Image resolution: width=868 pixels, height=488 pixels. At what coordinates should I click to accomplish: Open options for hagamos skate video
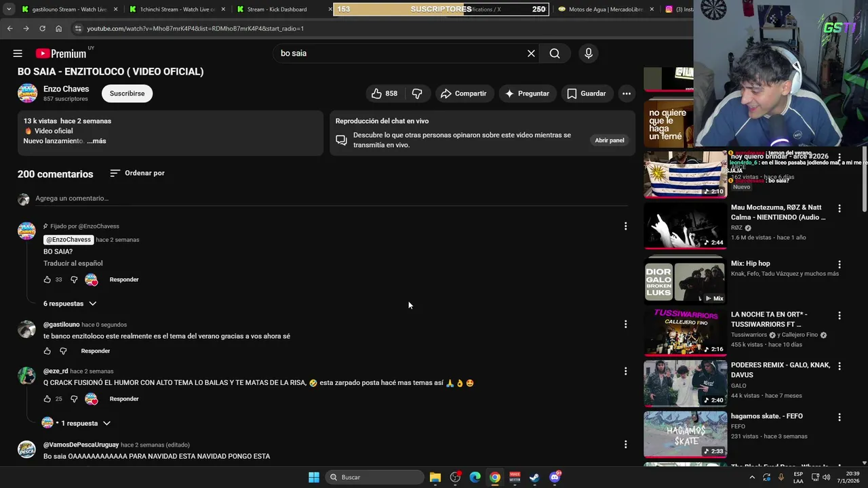[x=840, y=418]
